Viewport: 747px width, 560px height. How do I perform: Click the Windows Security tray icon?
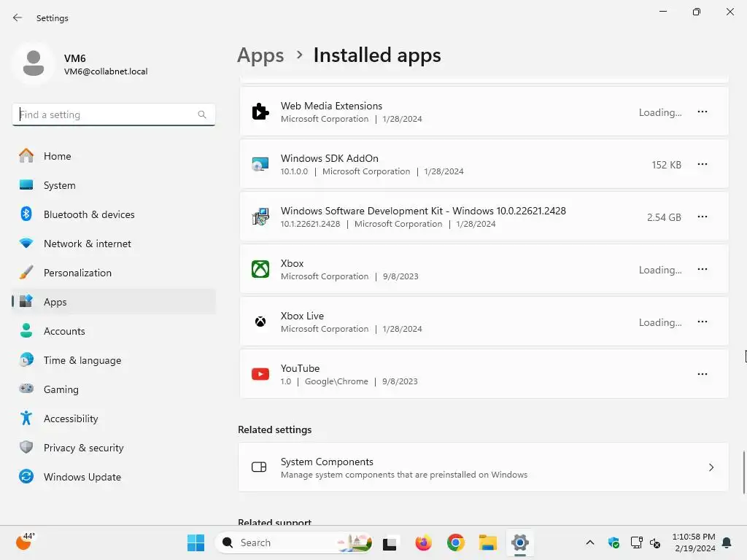coord(614,542)
